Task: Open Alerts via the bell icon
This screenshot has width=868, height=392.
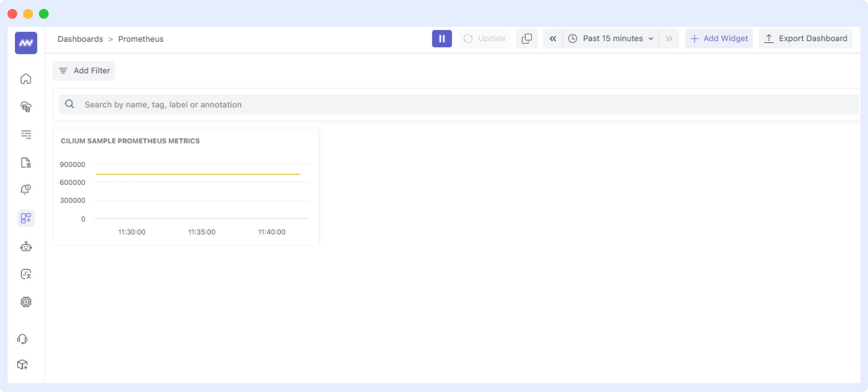Action: pyautogui.click(x=25, y=190)
